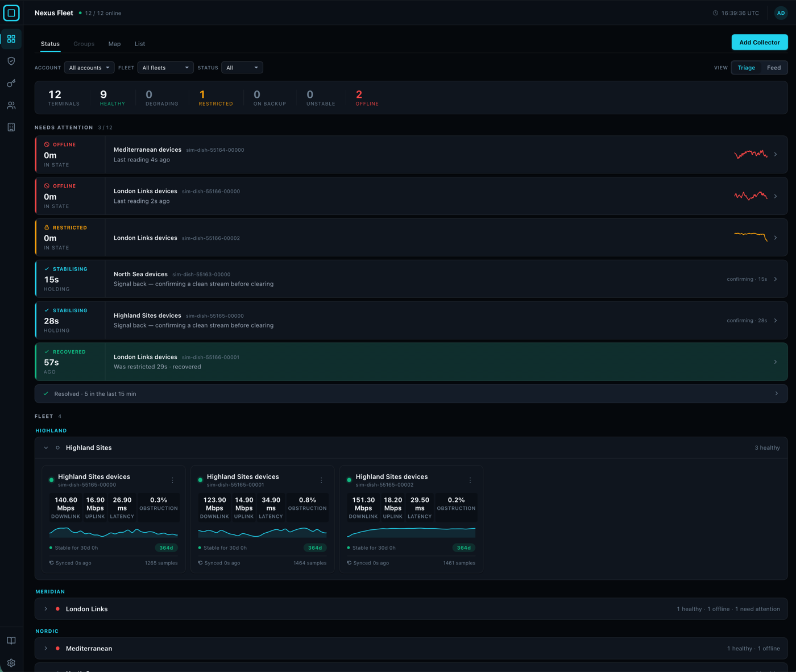Click throughput chart on sim-dish-55165-00000 card

click(x=114, y=532)
